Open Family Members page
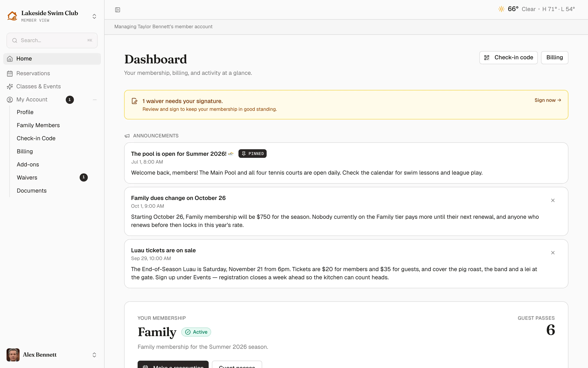The width and height of the screenshot is (588, 368). 38,125
